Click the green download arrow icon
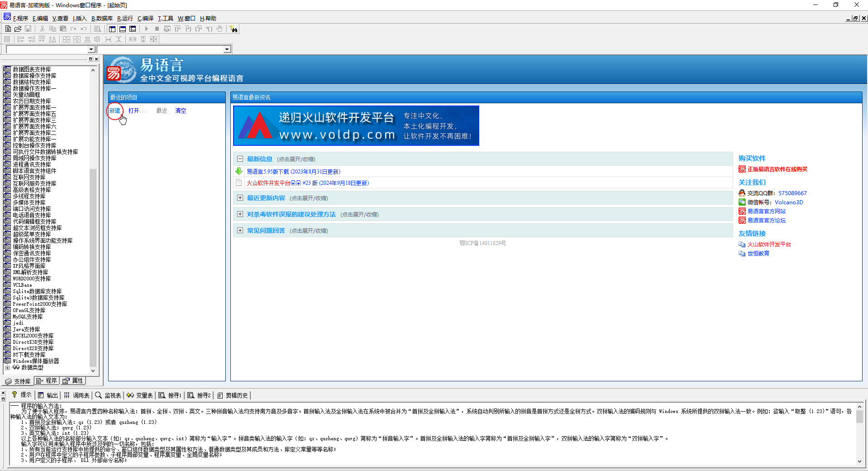Image resolution: width=868 pixels, height=471 pixels. tap(239, 171)
